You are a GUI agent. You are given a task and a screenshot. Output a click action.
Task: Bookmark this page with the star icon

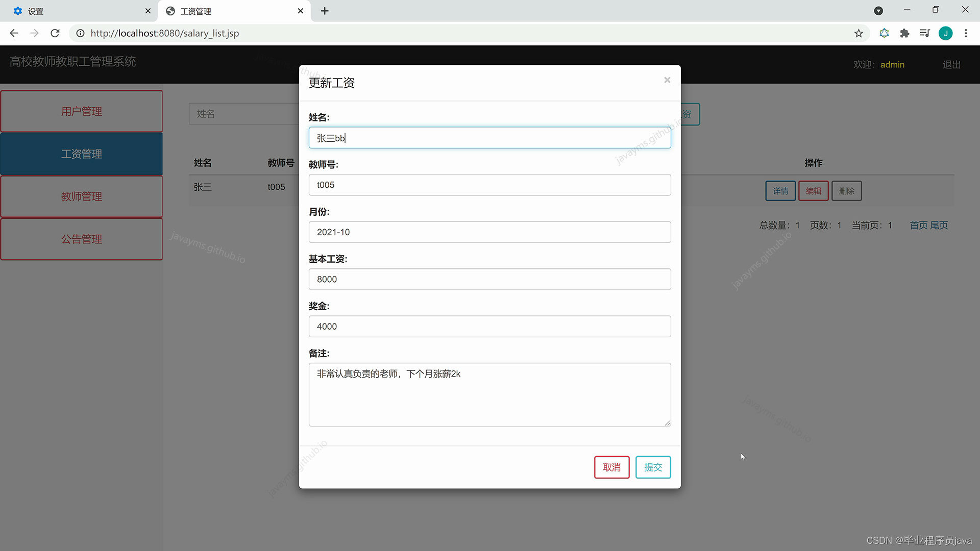click(859, 33)
